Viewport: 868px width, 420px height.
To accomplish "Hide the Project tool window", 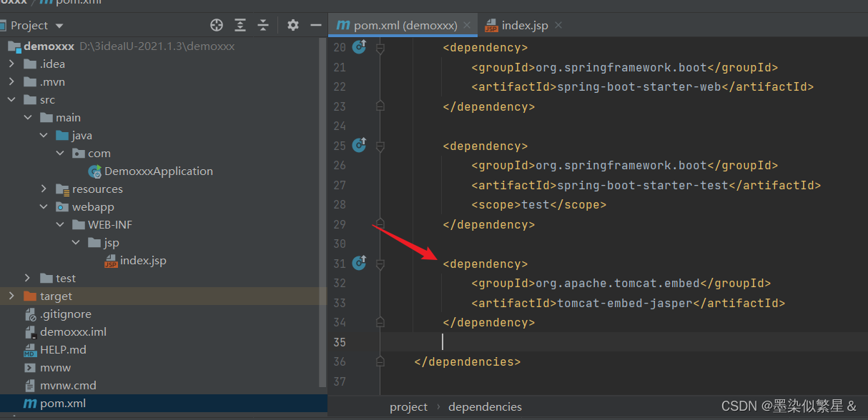I will tap(315, 24).
